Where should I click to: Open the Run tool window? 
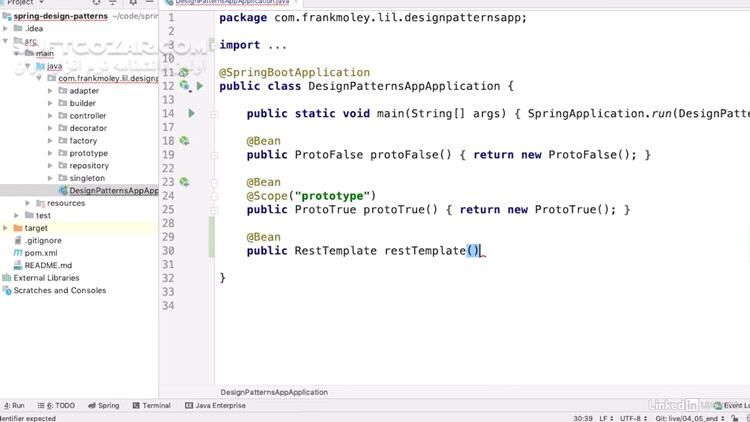pyautogui.click(x=14, y=405)
